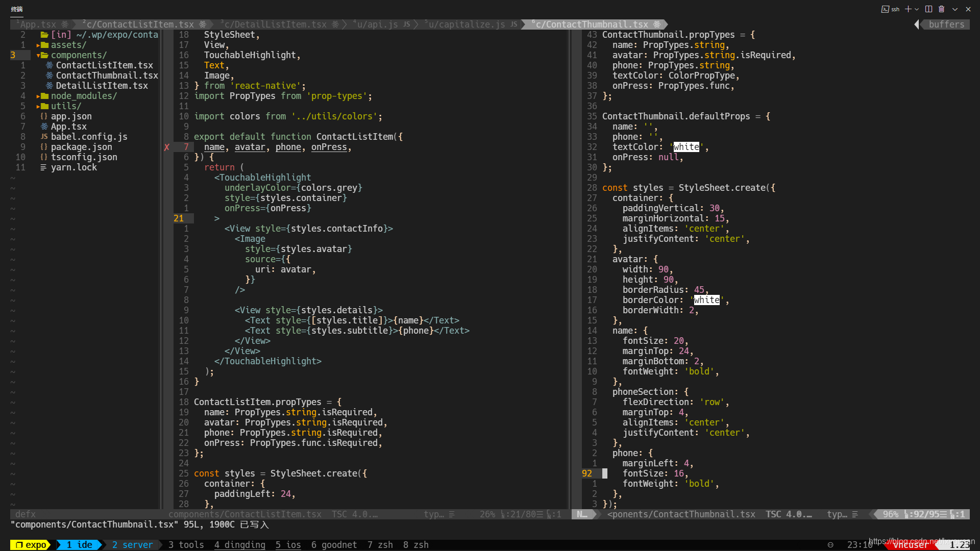Viewport: 980px width, 551px height.
Task: Click the red X error sign marker
Action: click(167, 147)
